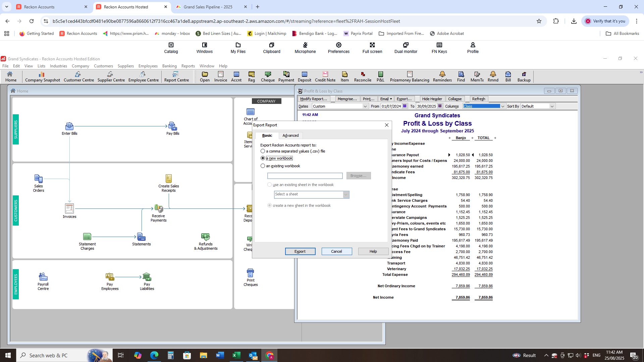The height and width of the screenshot is (362, 644).
Task: Click Prizemoney Balancing toolbar icon
Action: tap(410, 76)
